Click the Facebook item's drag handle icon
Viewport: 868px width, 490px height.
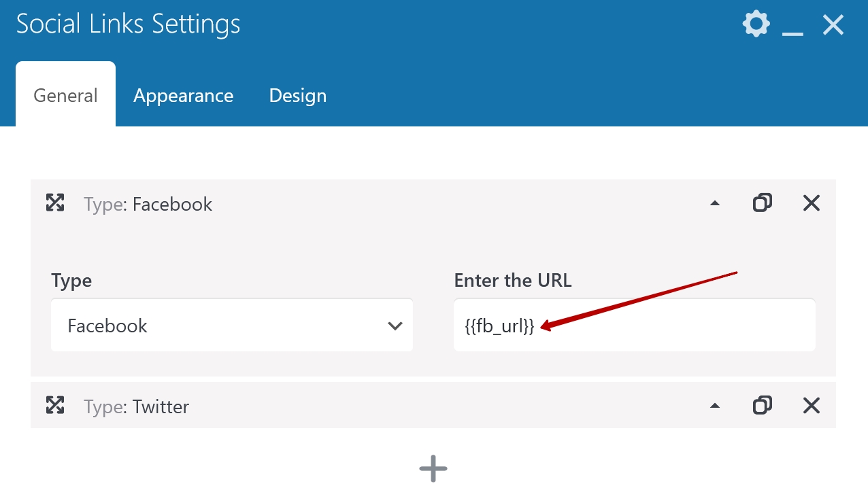[54, 203]
